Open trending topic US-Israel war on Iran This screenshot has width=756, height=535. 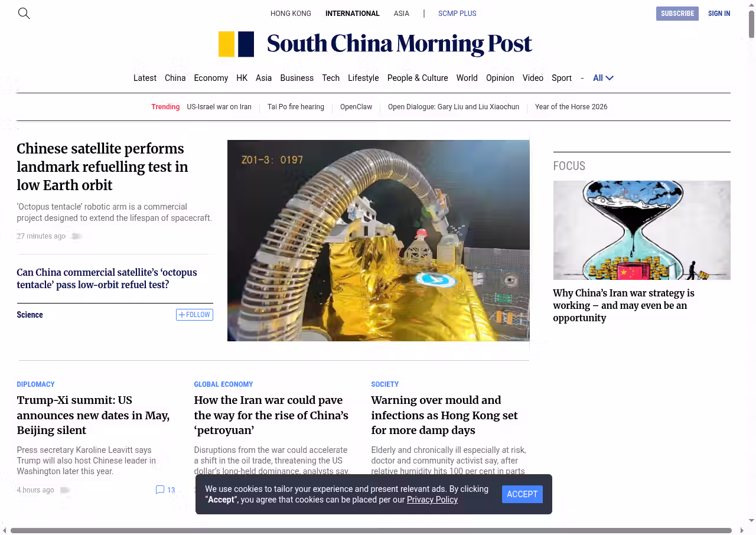219,107
